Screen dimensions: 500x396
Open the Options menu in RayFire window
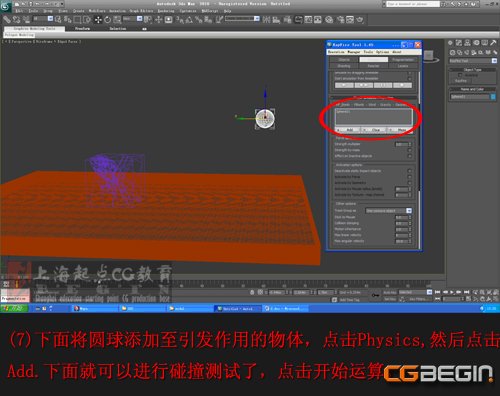coord(383,52)
